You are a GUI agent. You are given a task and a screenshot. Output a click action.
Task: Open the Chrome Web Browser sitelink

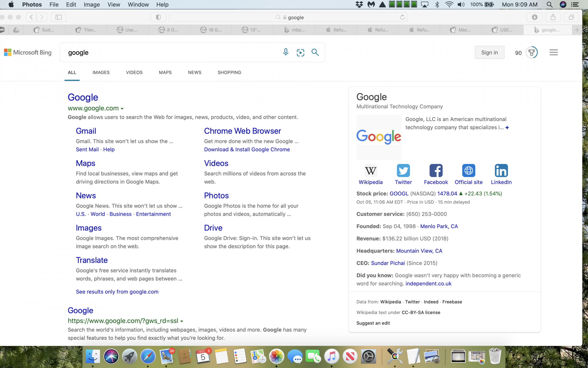[242, 131]
